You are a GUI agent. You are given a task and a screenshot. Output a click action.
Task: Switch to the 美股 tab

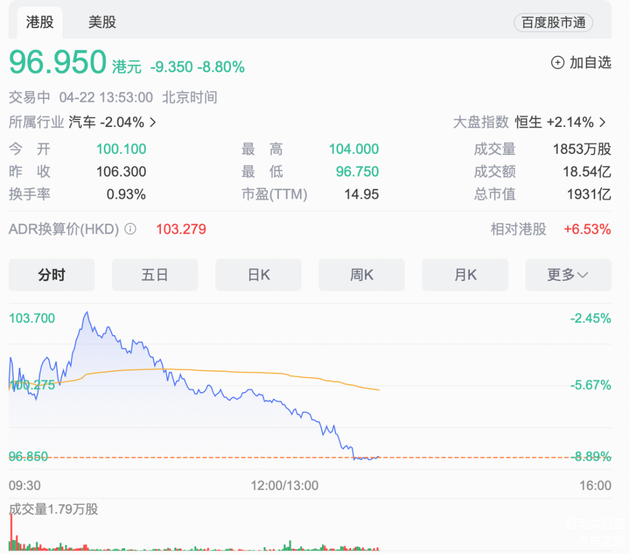pyautogui.click(x=101, y=22)
